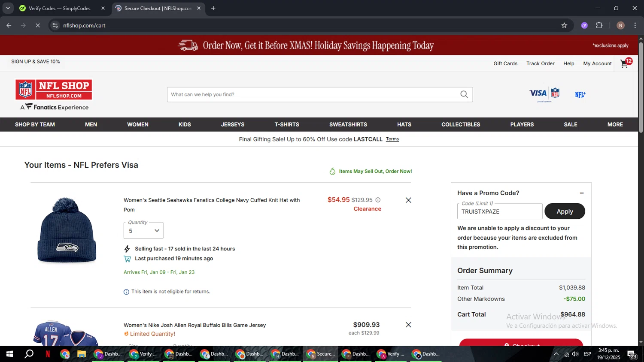Viewport: 644px width, 362px height.
Task: Open the WOMEN navigation menu
Action: 138,124
